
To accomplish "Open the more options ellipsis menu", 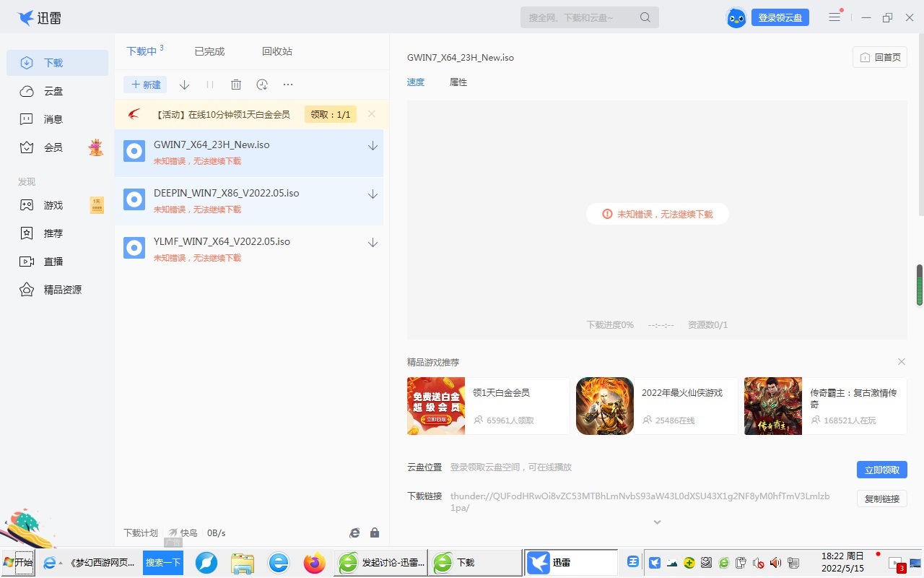I will click(288, 85).
